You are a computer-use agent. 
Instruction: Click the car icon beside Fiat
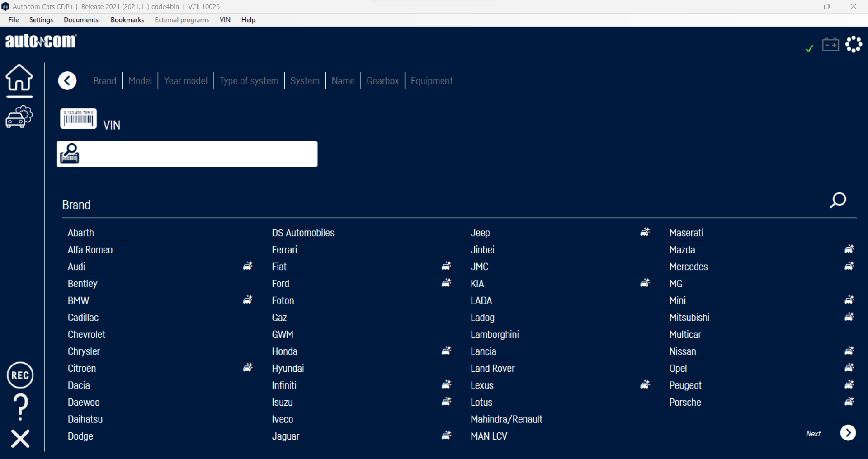click(447, 266)
